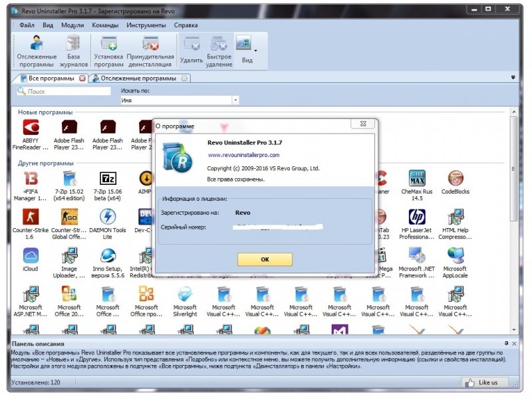This screenshot has height=399, width=532.
Task: Click the Быстрое удаление toolbar icon
Action: 219,51
